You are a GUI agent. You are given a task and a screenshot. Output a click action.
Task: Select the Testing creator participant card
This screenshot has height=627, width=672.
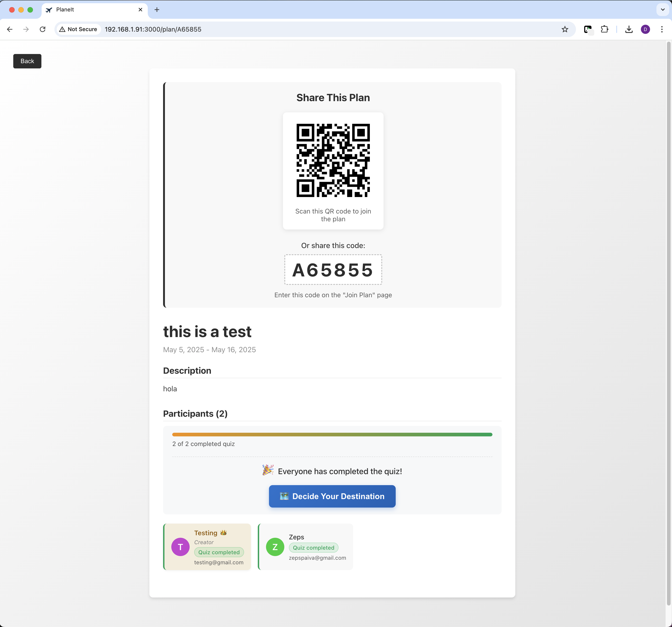[x=207, y=546]
